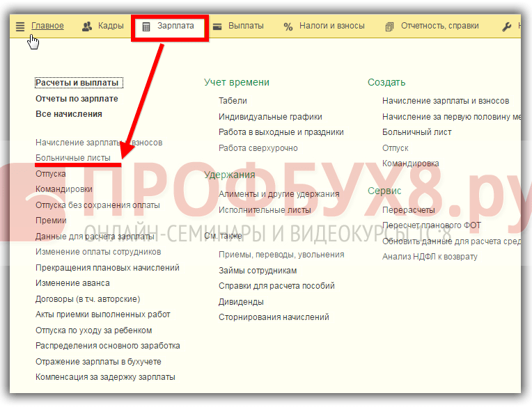
Task: Create Начисление зарплаты и взносов document
Action: pos(446,101)
